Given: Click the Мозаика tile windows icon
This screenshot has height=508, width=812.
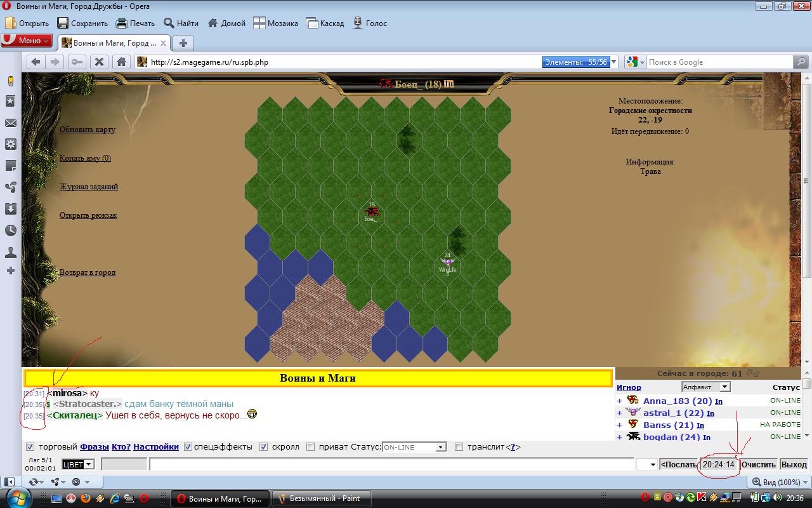Looking at the screenshot, I should click(259, 23).
